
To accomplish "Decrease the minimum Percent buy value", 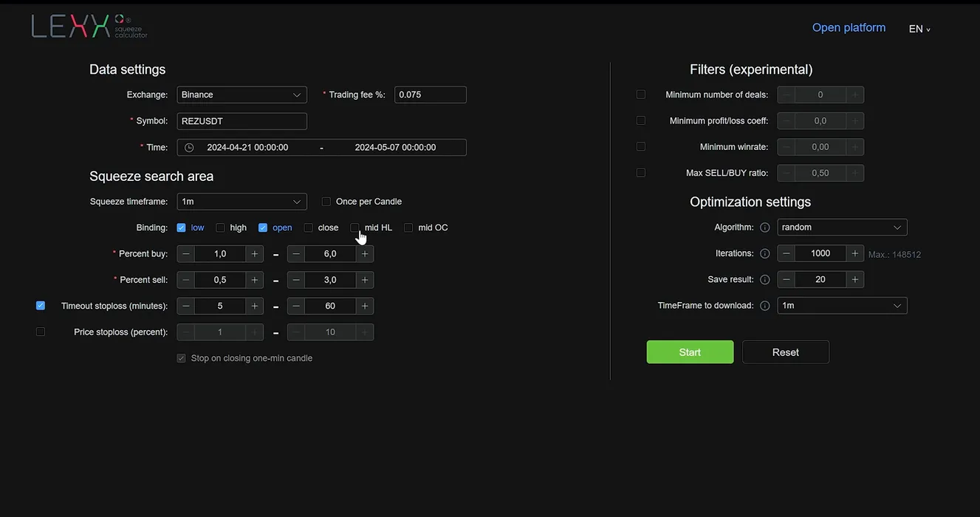I will (186, 254).
